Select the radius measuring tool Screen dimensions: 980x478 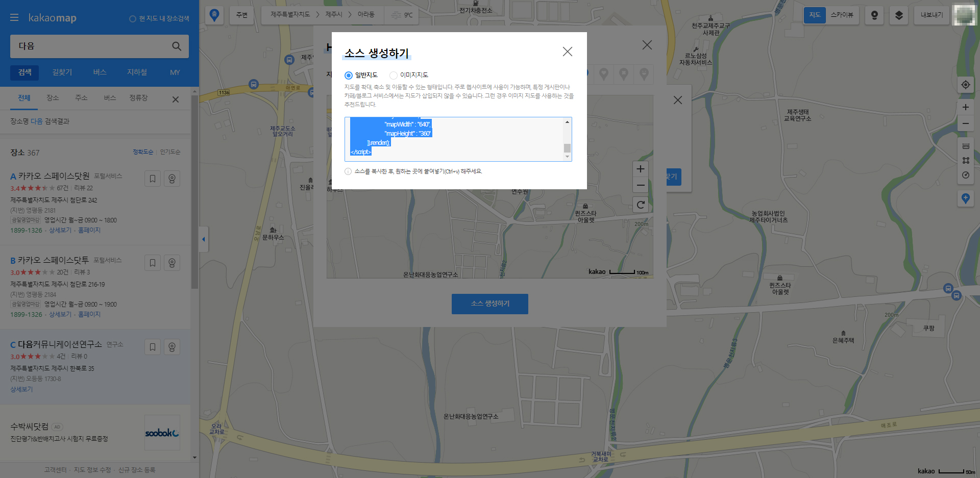966,175
